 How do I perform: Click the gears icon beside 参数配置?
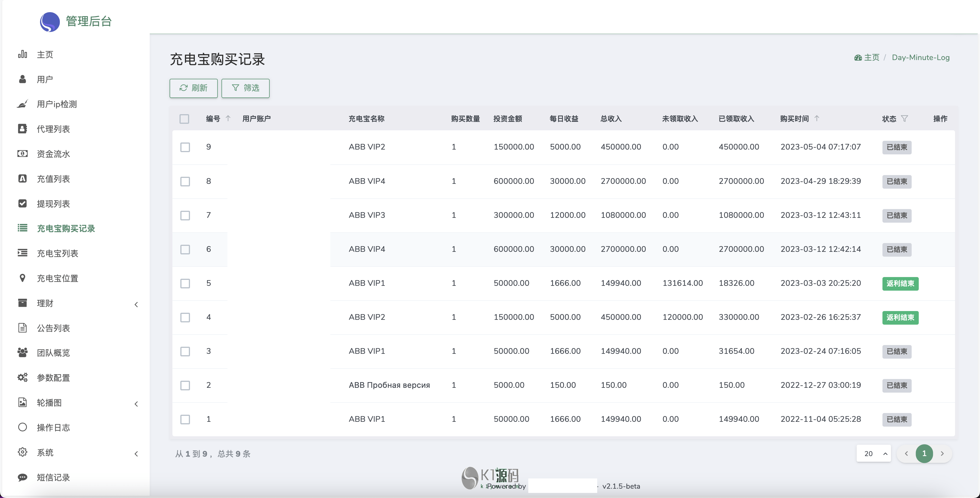click(x=22, y=378)
